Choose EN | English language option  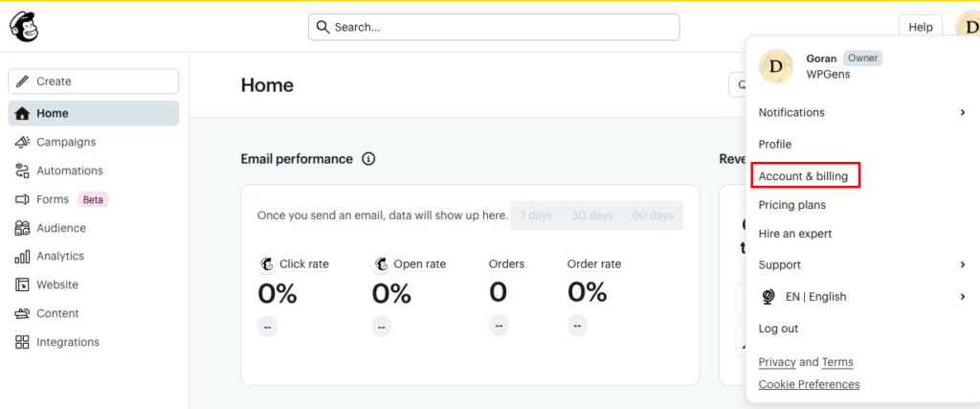point(863,297)
